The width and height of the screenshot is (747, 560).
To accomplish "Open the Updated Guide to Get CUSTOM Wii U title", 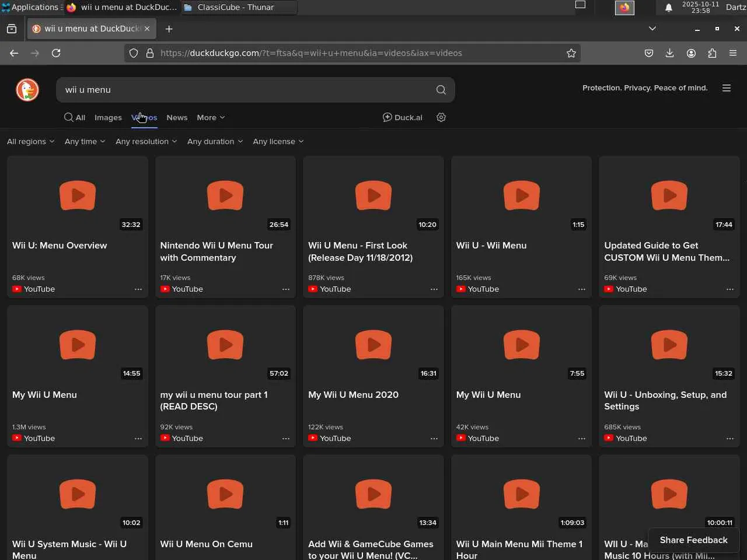I will [x=667, y=251].
